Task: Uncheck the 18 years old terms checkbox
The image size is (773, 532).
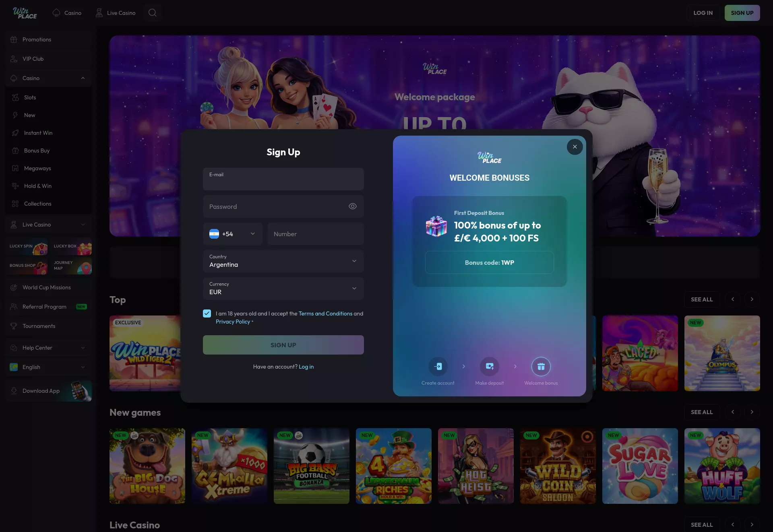Action: (x=207, y=313)
